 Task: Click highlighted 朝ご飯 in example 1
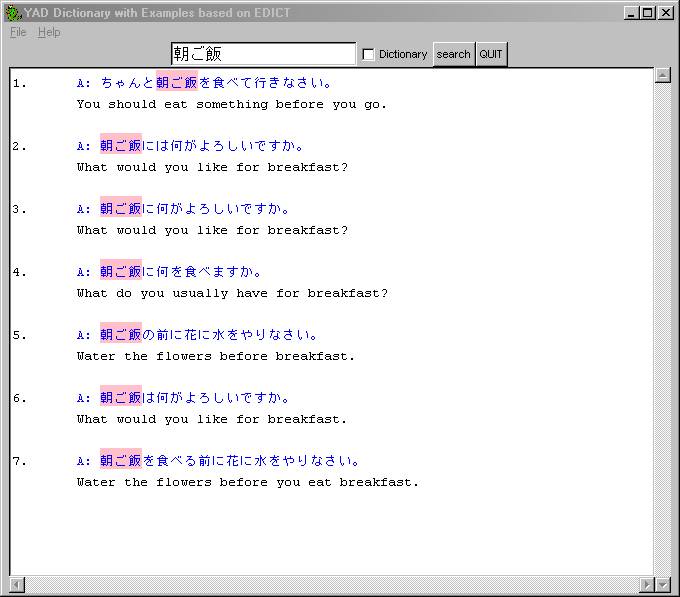[x=177, y=82]
